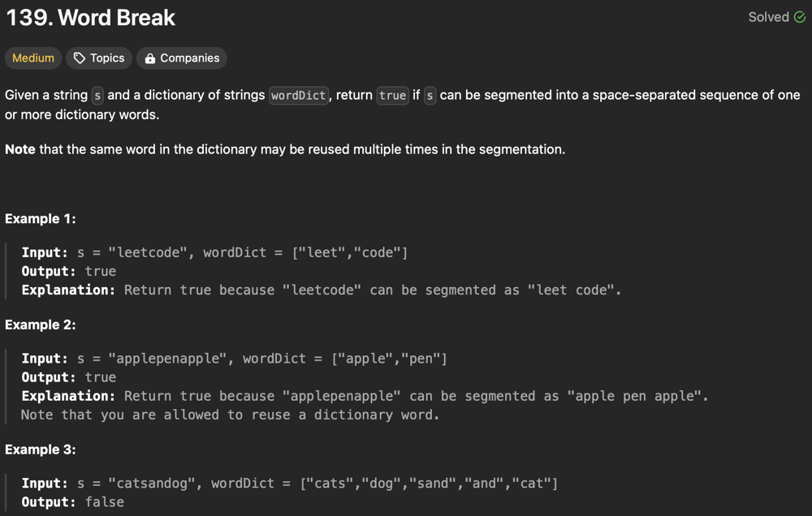Click the "Example 3:" heading

[41, 449]
